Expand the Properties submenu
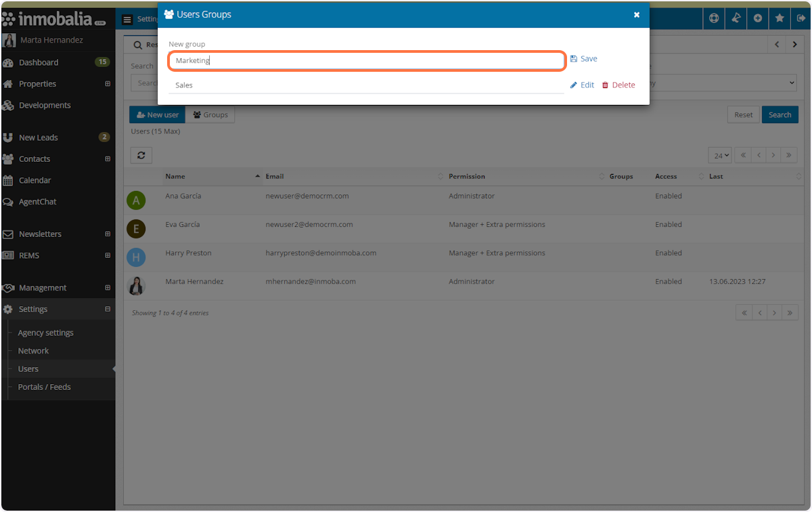The image size is (812, 512). click(108, 84)
